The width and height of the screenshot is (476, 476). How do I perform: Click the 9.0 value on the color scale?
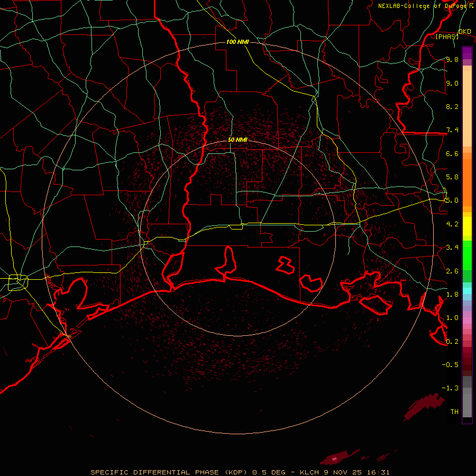pyautogui.click(x=452, y=84)
